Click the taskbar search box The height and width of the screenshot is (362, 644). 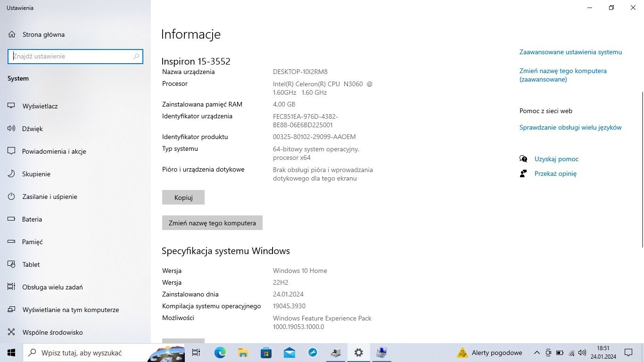tap(104, 353)
